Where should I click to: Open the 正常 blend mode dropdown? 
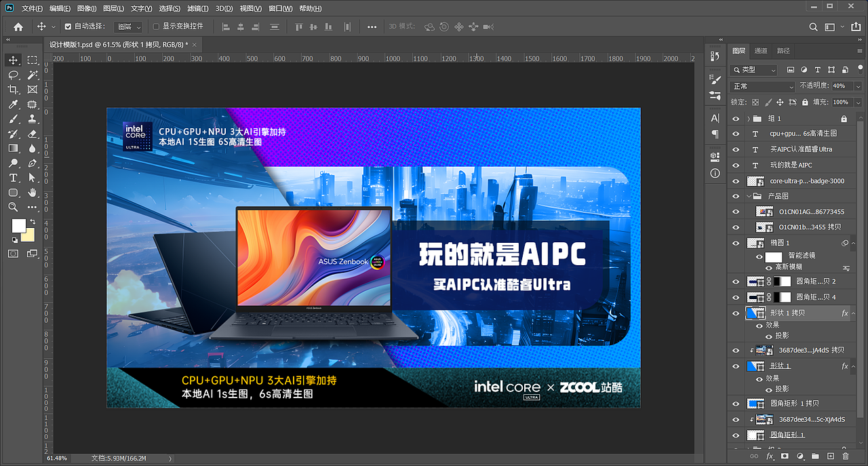click(762, 86)
